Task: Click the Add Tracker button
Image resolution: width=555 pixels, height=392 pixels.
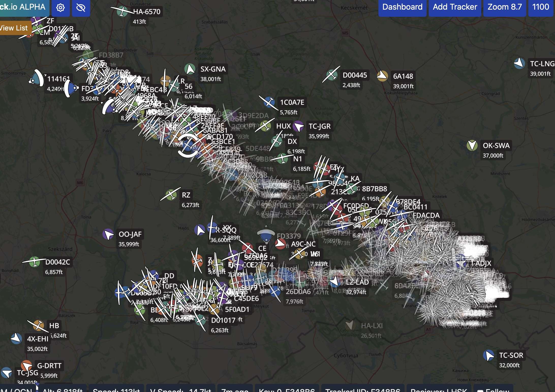Action: tap(455, 7)
